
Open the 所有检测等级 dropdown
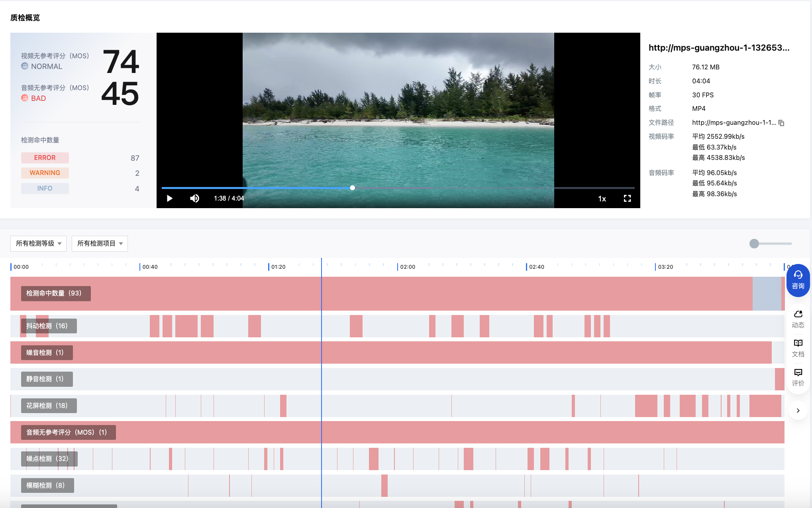38,244
